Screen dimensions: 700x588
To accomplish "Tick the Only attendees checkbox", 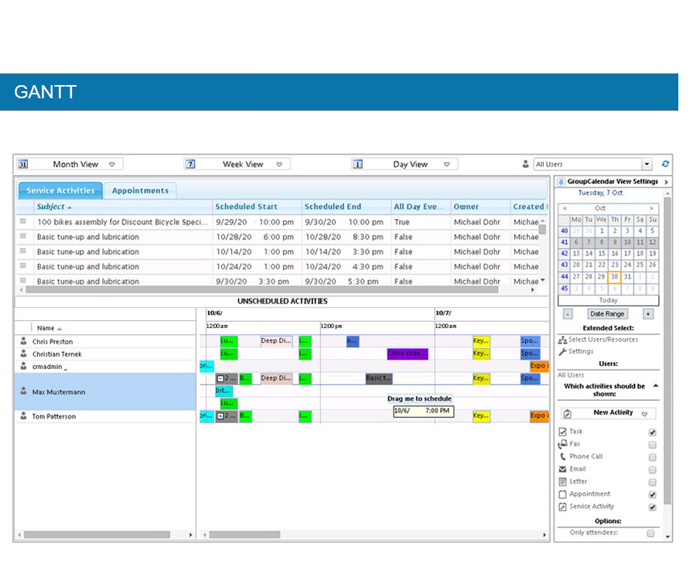I will [651, 533].
